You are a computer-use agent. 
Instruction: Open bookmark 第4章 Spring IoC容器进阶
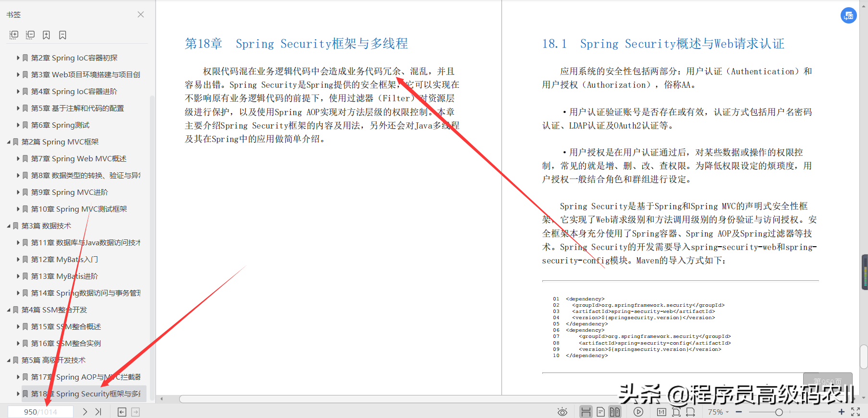[74, 91]
